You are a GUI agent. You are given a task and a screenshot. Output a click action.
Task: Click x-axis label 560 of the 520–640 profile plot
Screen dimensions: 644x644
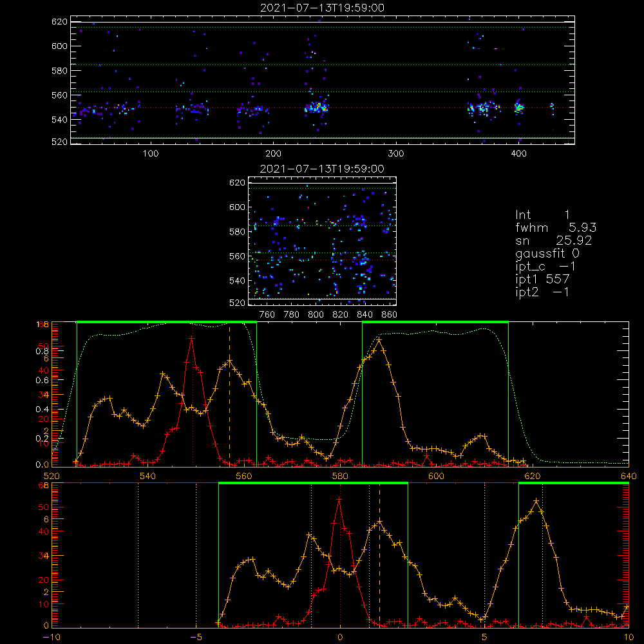pos(244,477)
